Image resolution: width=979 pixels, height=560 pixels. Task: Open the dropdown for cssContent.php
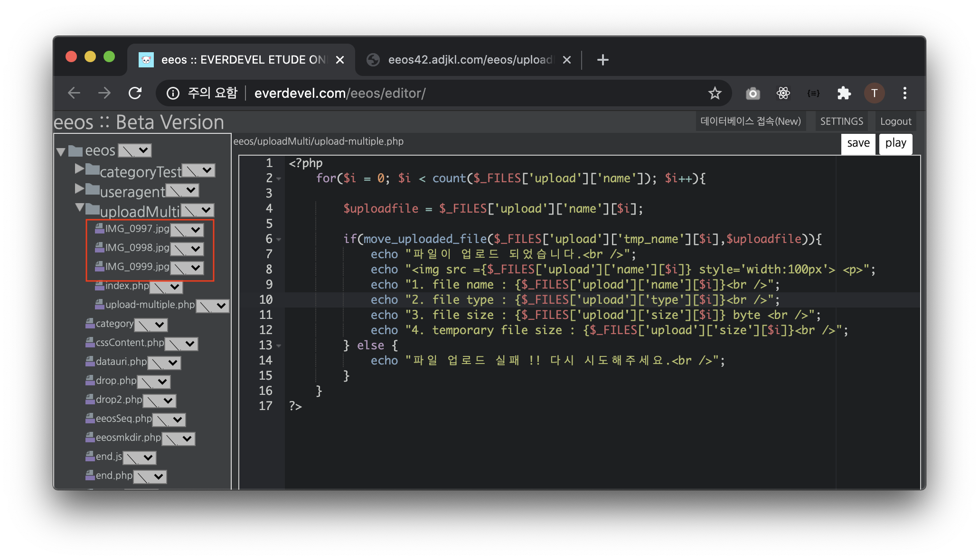[x=181, y=344]
